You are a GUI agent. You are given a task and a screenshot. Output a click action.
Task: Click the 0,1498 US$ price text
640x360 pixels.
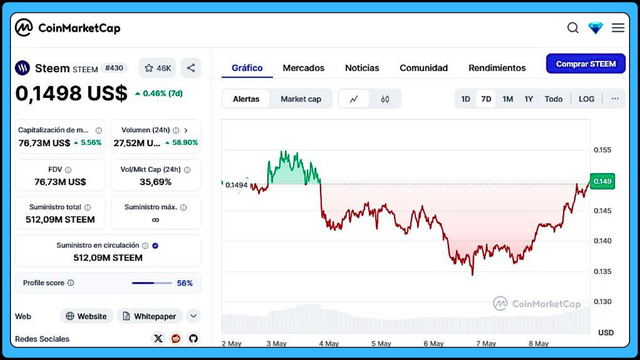pos(71,93)
